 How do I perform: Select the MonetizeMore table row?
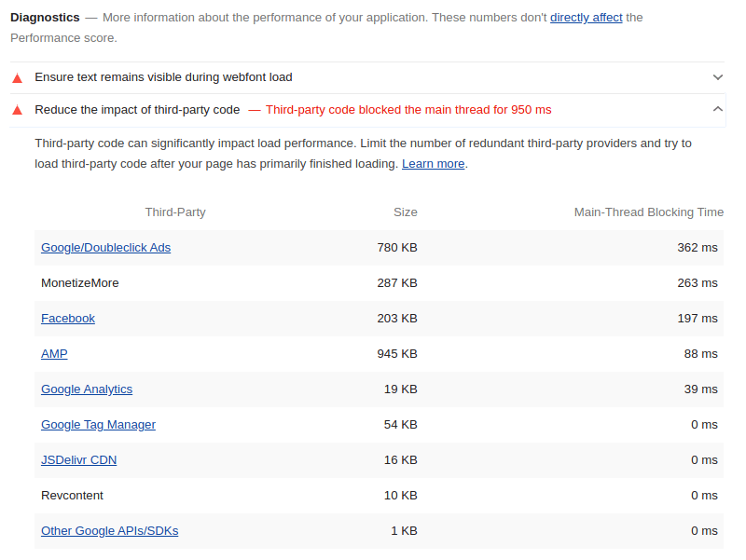click(x=379, y=283)
